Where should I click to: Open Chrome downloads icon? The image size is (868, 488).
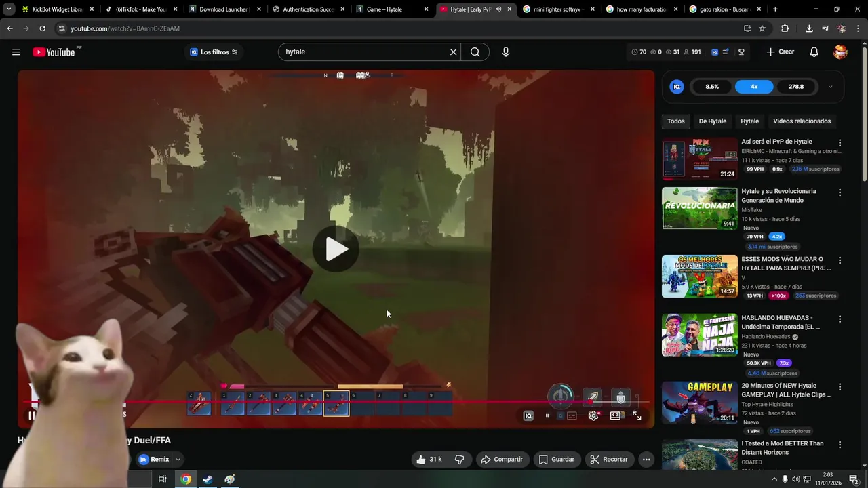(809, 28)
